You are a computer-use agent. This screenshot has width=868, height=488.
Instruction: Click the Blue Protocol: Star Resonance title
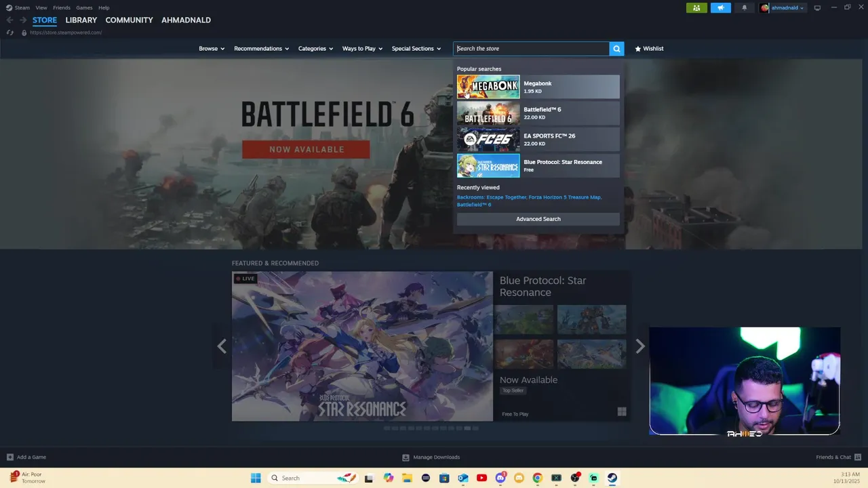[543, 287]
